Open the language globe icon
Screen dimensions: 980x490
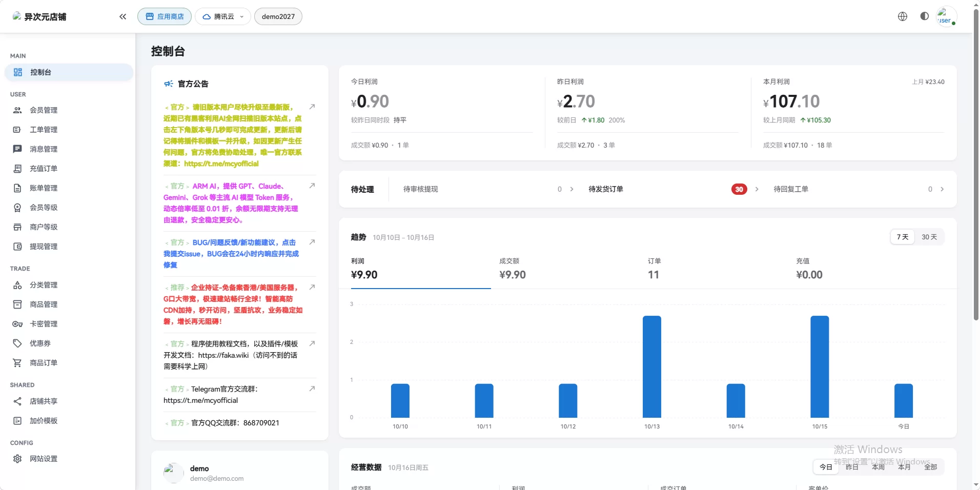(903, 16)
